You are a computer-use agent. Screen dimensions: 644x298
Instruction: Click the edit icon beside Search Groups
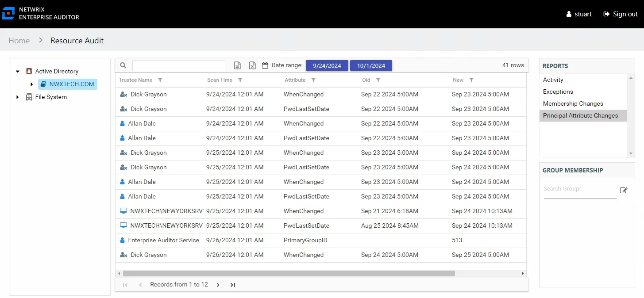pos(624,190)
